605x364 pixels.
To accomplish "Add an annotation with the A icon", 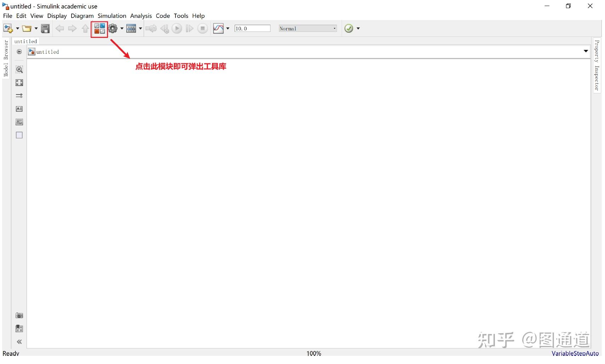I will 19,109.
